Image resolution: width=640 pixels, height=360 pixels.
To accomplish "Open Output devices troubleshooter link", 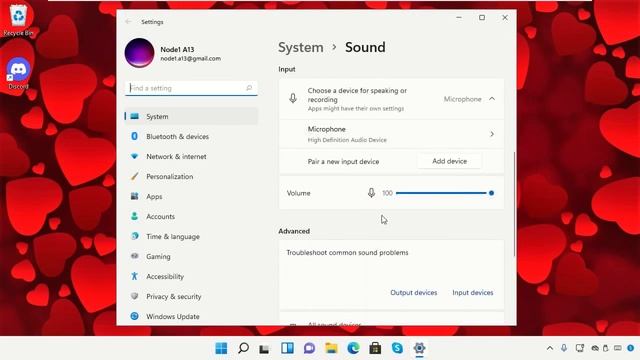I will pos(413,293).
